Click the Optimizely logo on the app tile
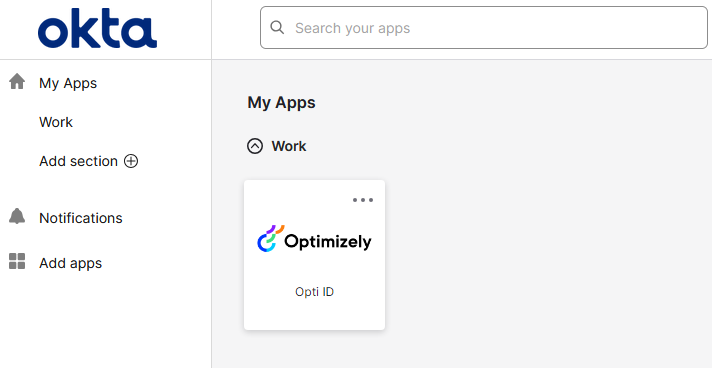The width and height of the screenshot is (712, 368). [314, 239]
